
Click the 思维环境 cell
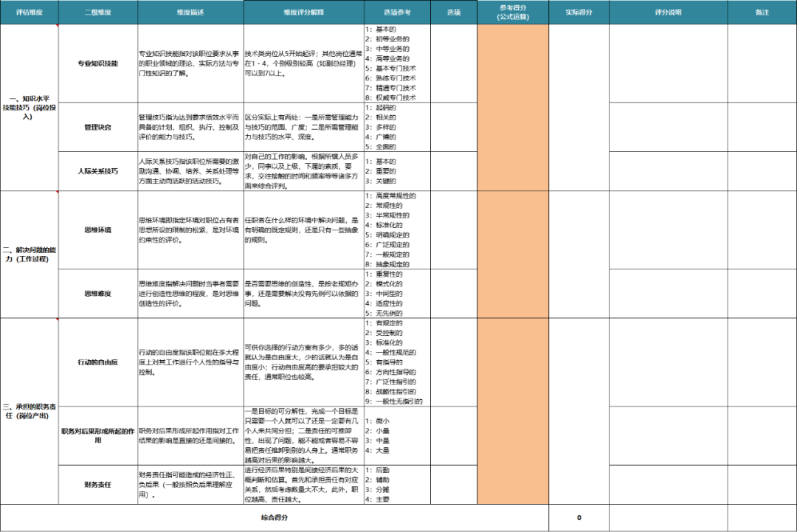coord(98,230)
